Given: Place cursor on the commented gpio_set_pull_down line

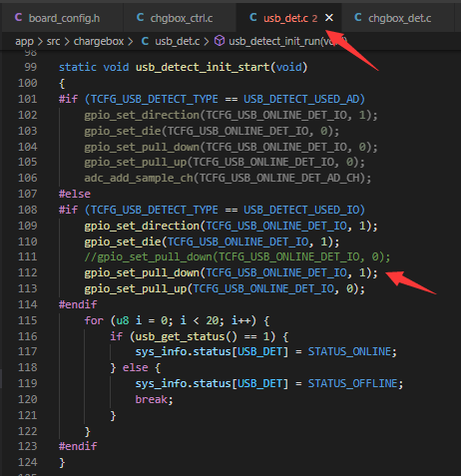Looking at the screenshot, I should coord(237,256).
